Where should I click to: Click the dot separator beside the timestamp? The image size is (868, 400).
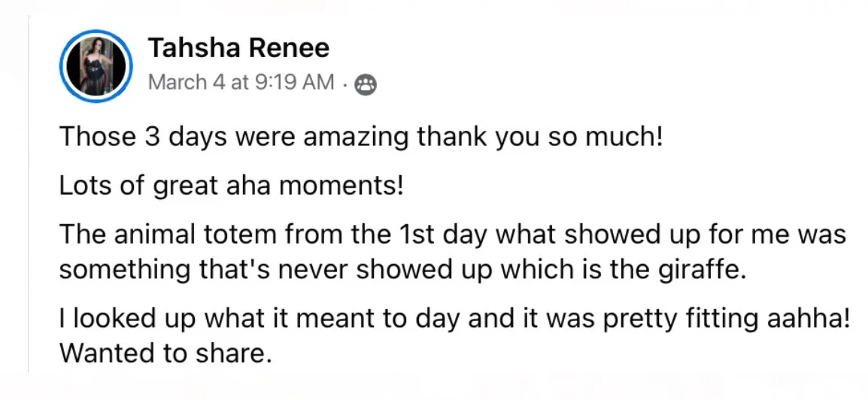tap(345, 85)
